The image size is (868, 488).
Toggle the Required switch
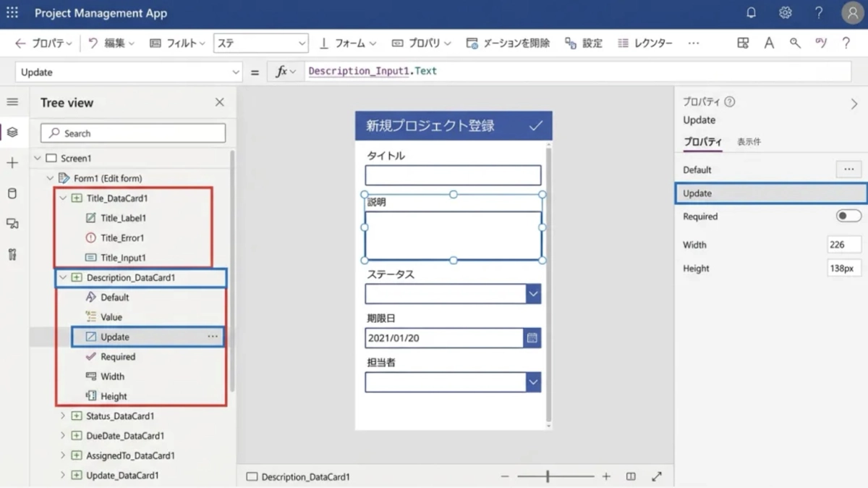click(848, 216)
